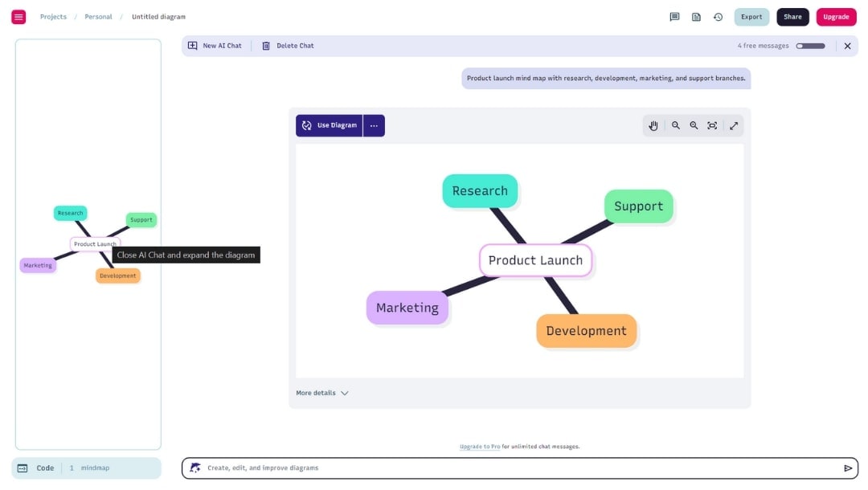Open the Code panel

pos(45,468)
